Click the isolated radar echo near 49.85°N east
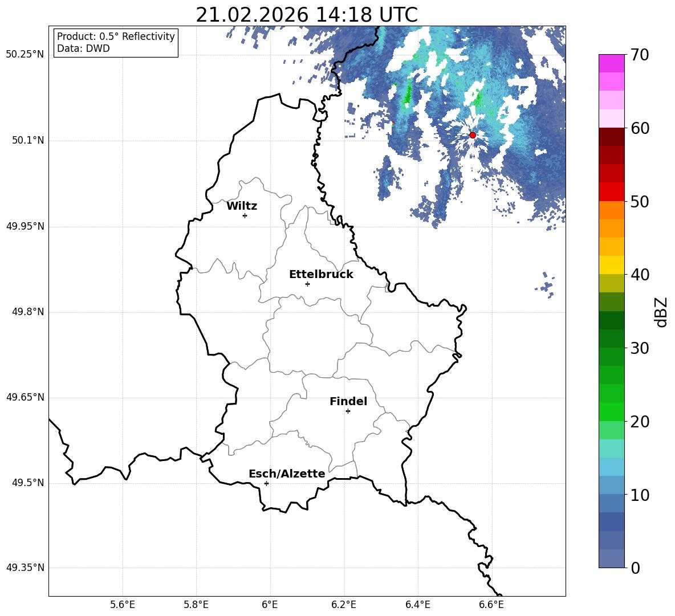 tap(546, 285)
